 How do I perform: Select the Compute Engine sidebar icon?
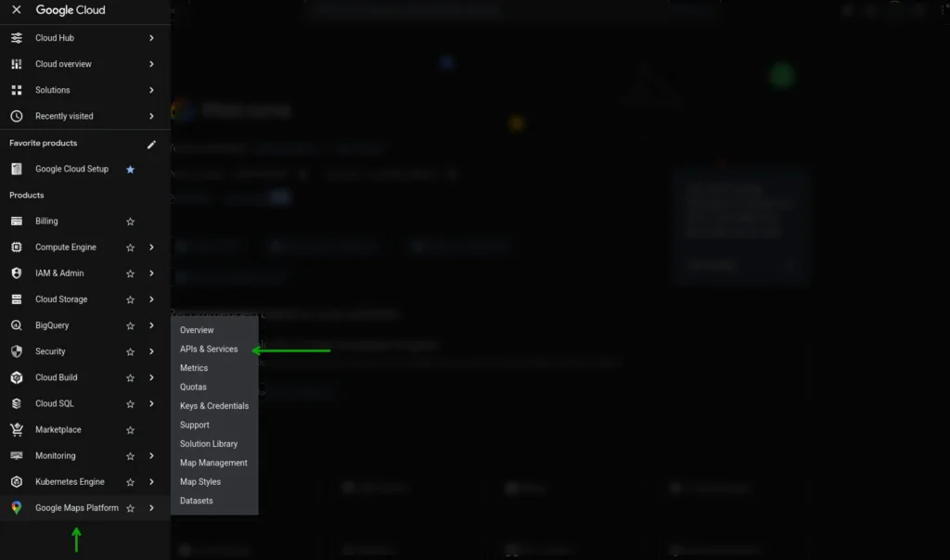point(15,247)
